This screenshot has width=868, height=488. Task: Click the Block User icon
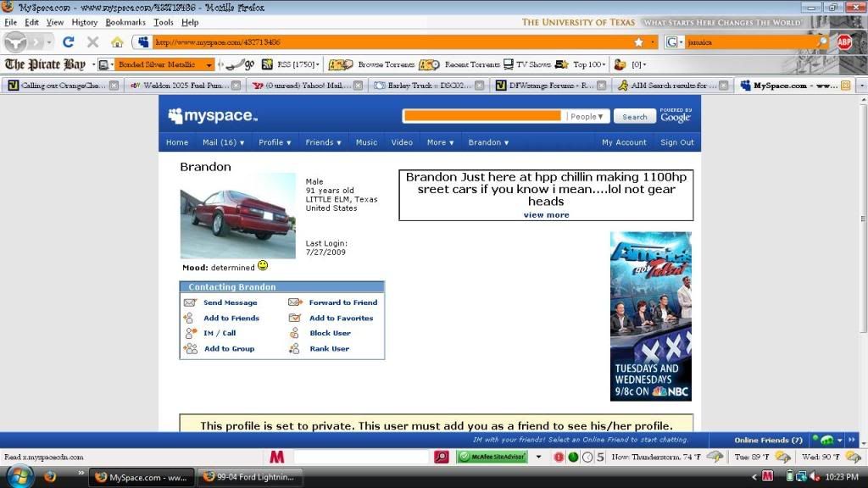coord(295,333)
